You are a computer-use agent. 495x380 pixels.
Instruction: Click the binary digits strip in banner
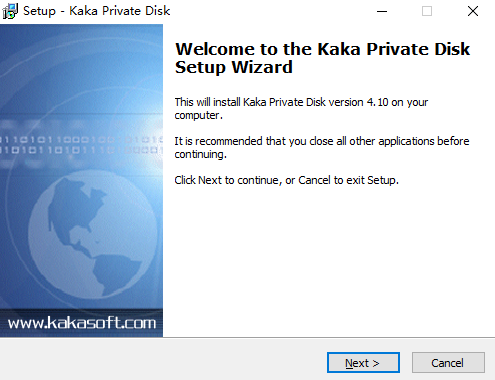81,144
